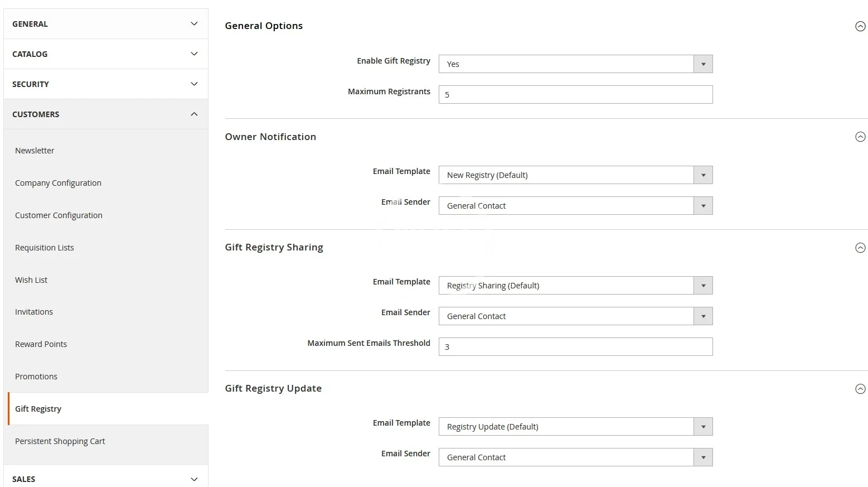
Task: Click the Maximum Registrants input field
Action: (575, 95)
